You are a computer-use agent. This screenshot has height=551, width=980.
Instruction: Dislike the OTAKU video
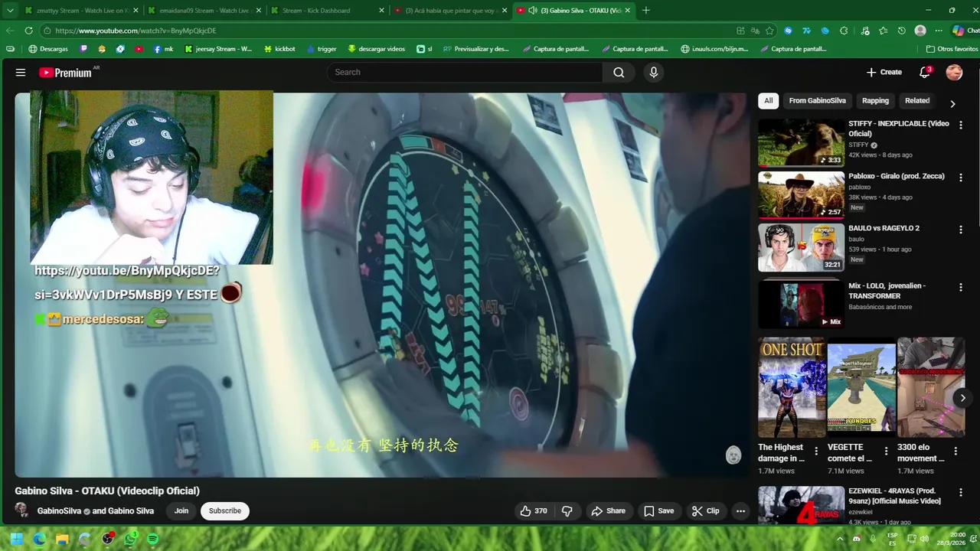pos(567,511)
